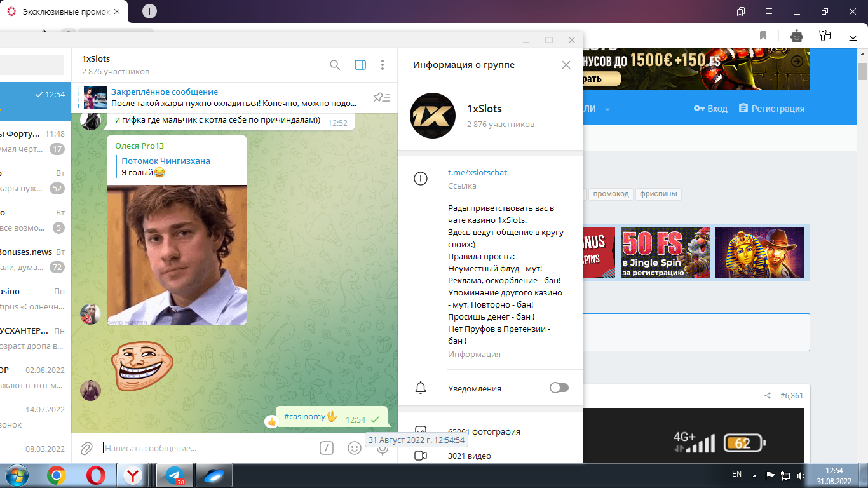
Task: Expand the dropdown arrow in website navigation
Action: click(607, 109)
